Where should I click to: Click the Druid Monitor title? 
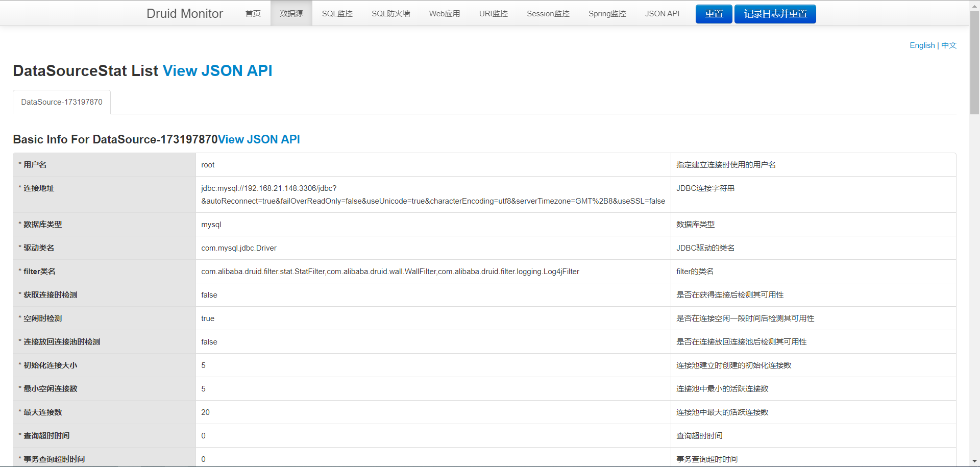[185, 14]
